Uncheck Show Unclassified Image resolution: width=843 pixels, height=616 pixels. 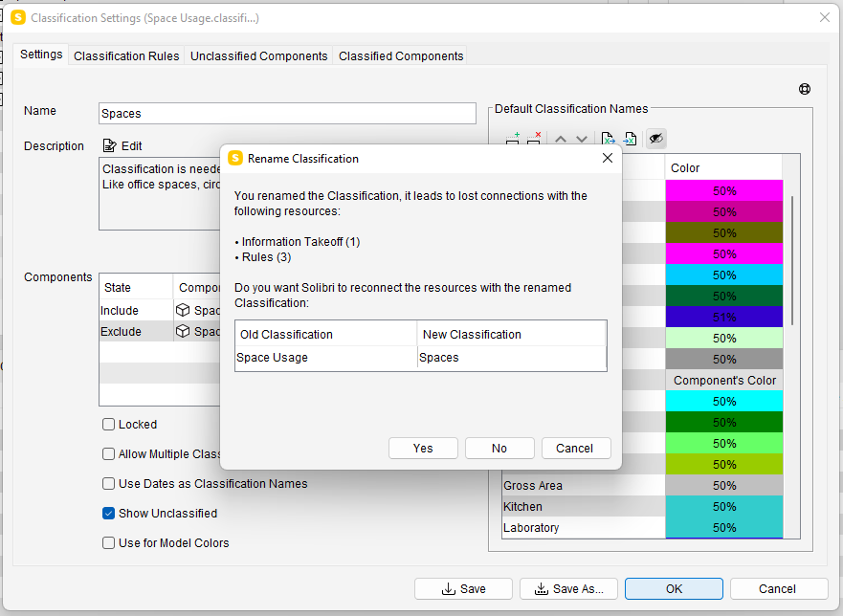[109, 514]
